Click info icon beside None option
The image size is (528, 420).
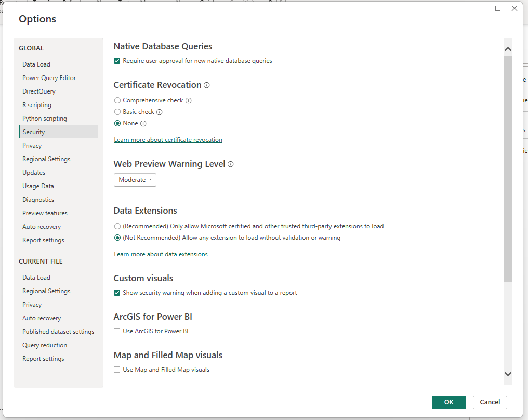click(x=143, y=123)
